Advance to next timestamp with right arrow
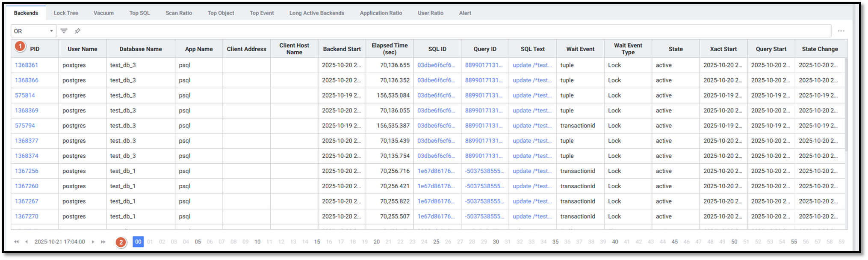The image size is (868, 260). (93, 242)
